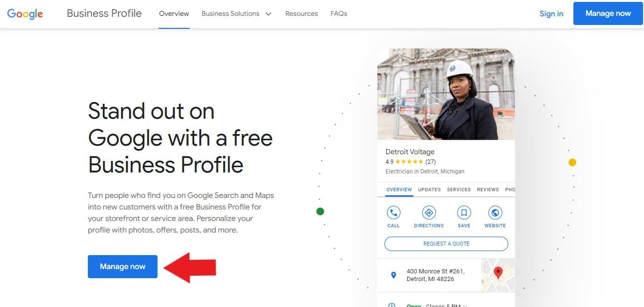The width and height of the screenshot is (644, 307).
Task: Switch to the Services tab
Action: 459,189
